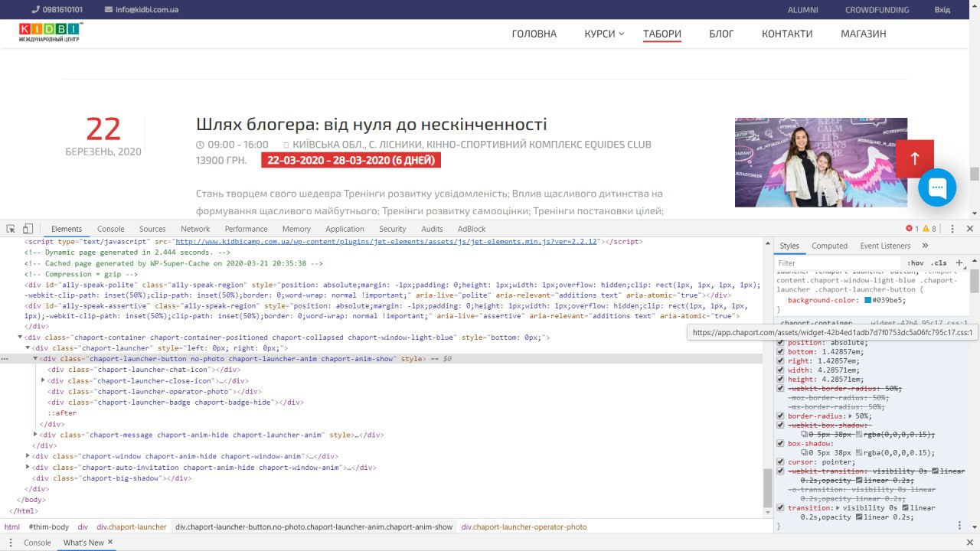Open box-shadow rgba color swatch

click(859, 452)
